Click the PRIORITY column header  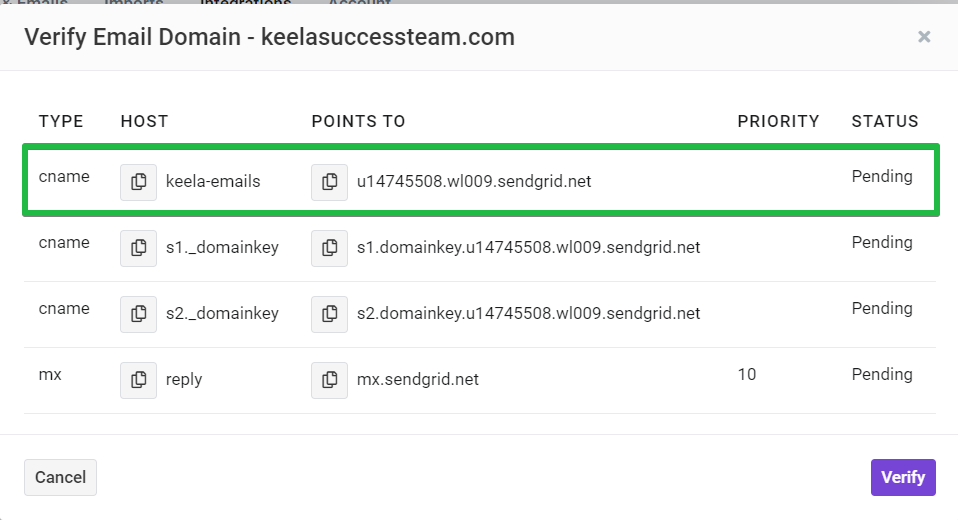778,122
